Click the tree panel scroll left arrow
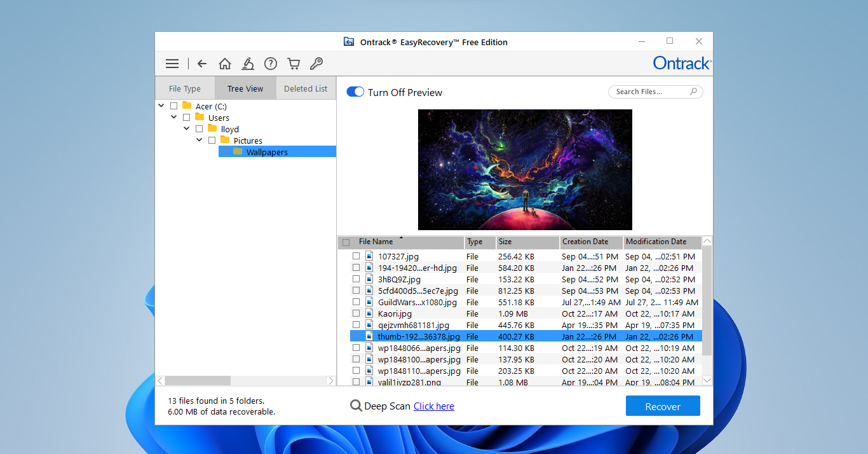The width and height of the screenshot is (868, 454). [160, 380]
